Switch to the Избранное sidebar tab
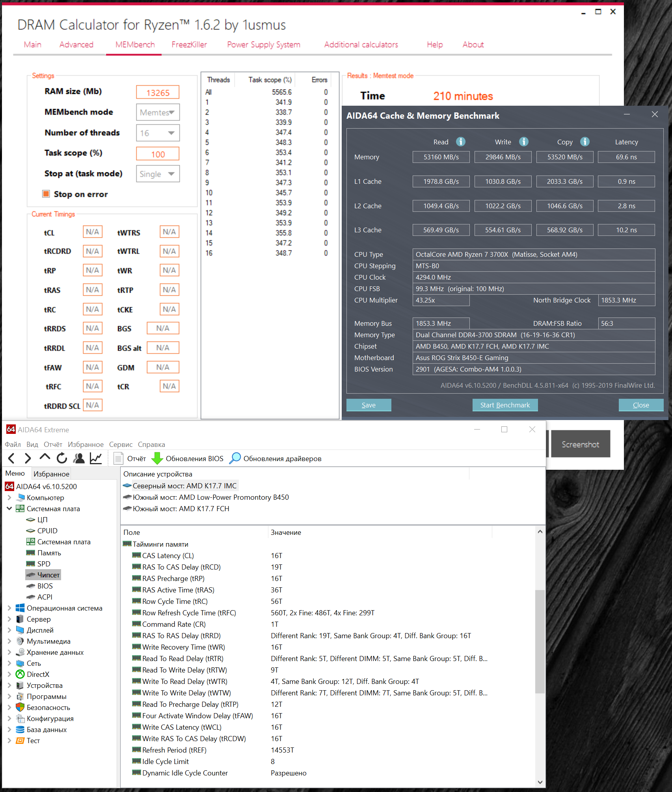 coord(51,474)
